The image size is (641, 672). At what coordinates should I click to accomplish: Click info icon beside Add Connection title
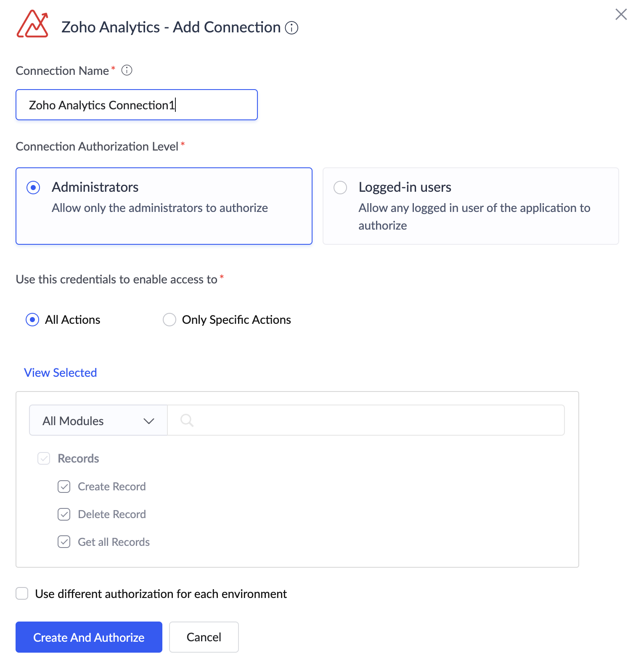[291, 28]
